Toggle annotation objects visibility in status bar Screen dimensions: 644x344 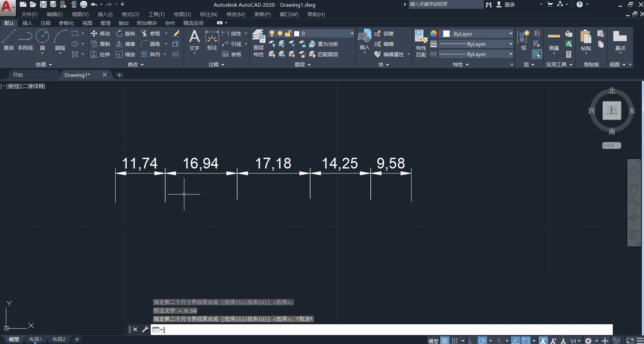[x=543, y=340]
